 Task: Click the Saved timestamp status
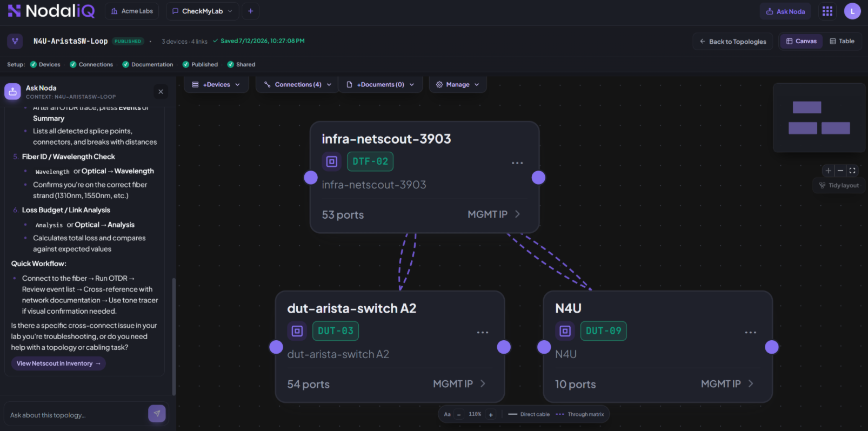(259, 41)
